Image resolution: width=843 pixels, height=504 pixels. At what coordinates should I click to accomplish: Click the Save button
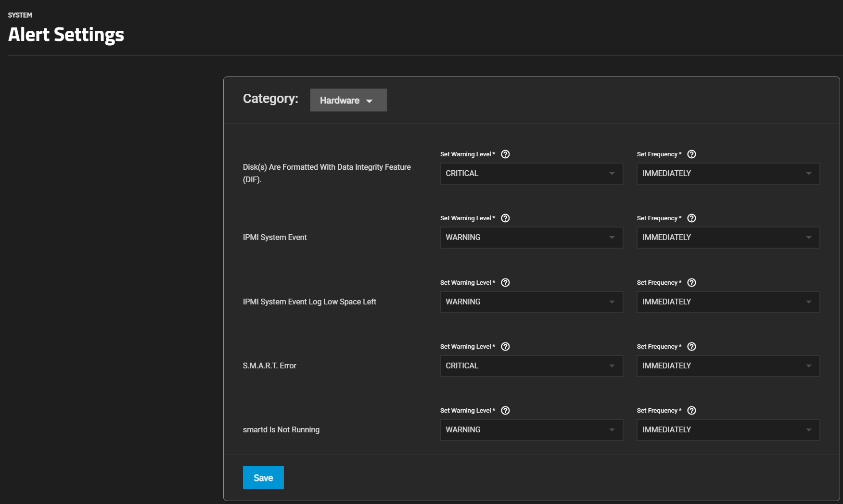(x=263, y=478)
